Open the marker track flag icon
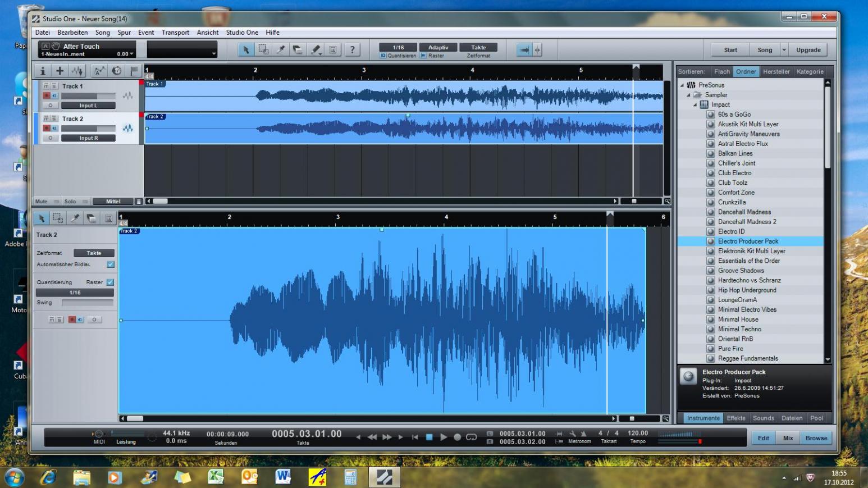 (x=134, y=71)
